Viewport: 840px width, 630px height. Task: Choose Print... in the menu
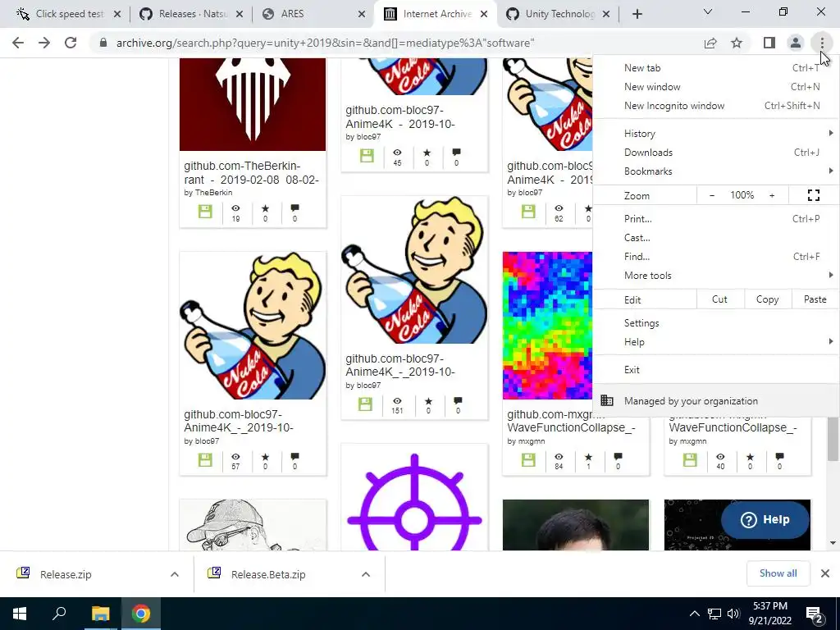pos(716,218)
